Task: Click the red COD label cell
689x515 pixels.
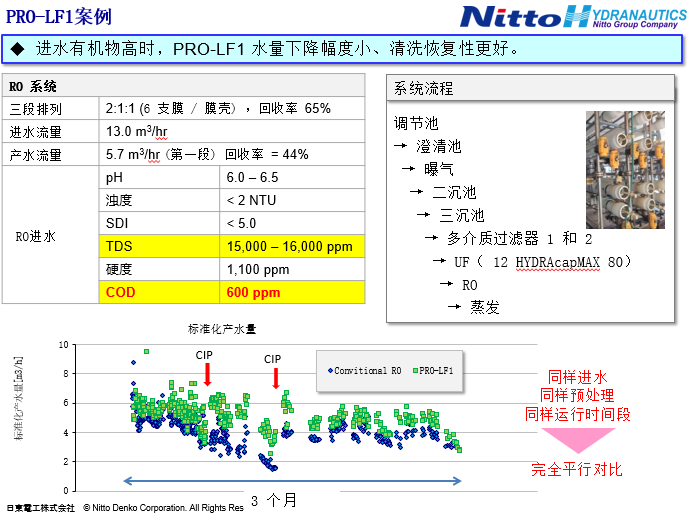Action: [x=159, y=292]
